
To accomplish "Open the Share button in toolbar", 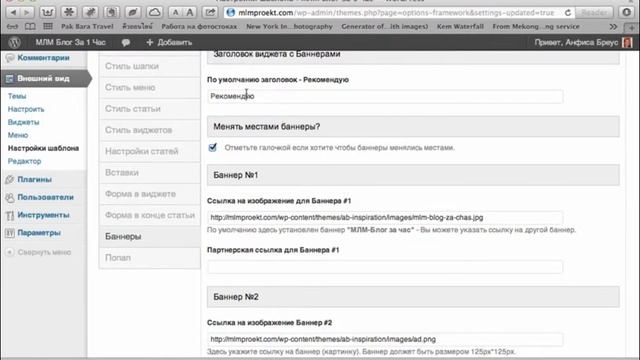I will pyautogui.click(x=210, y=12).
